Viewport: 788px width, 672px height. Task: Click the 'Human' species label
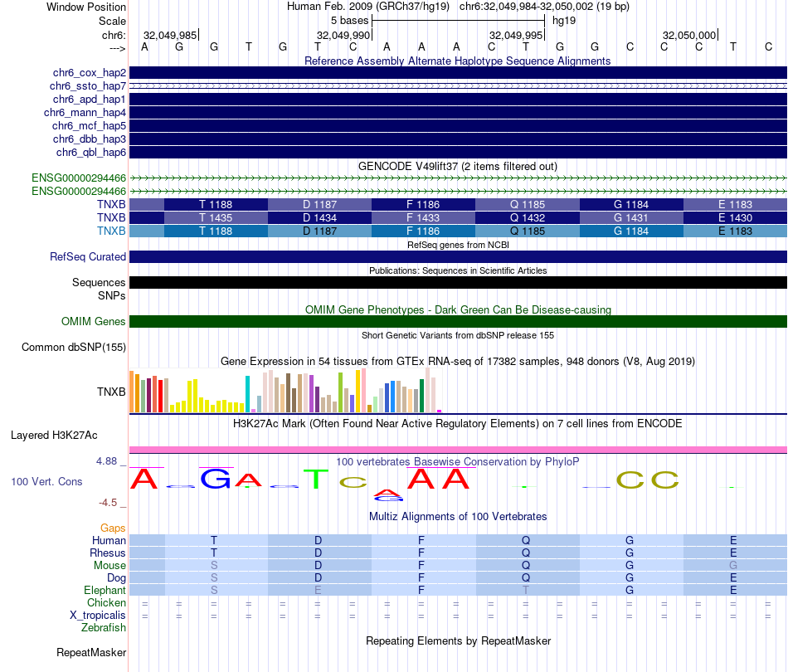[x=109, y=540]
